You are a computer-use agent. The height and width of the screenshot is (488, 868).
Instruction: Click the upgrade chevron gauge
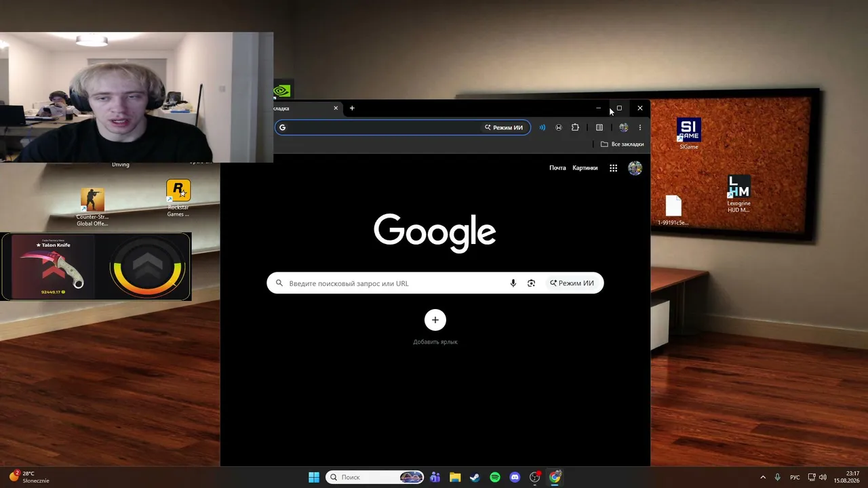[x=147, y=266]
